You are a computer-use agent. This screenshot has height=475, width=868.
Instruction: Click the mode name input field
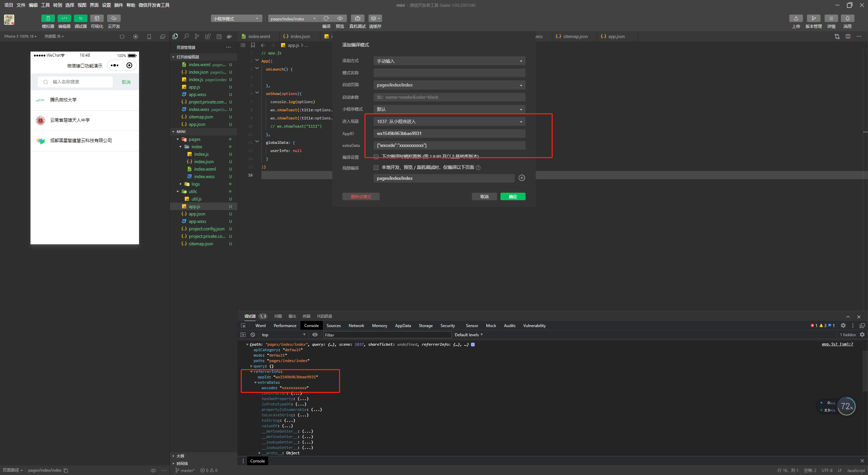click(449, 73)
